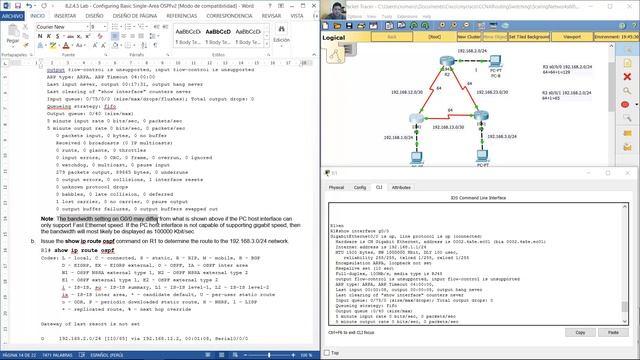Click Environment time button
The width and height of the screenshot is (640, 360).
pyautogui.click(x=616, y=37)
